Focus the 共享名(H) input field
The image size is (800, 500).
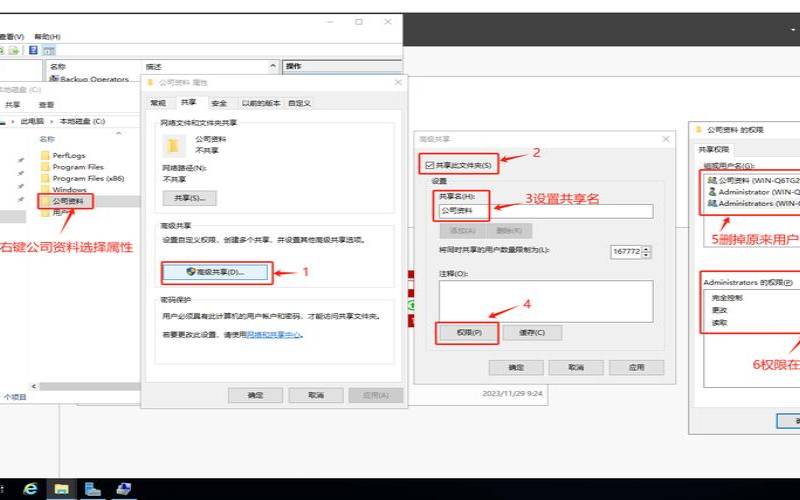546,211
